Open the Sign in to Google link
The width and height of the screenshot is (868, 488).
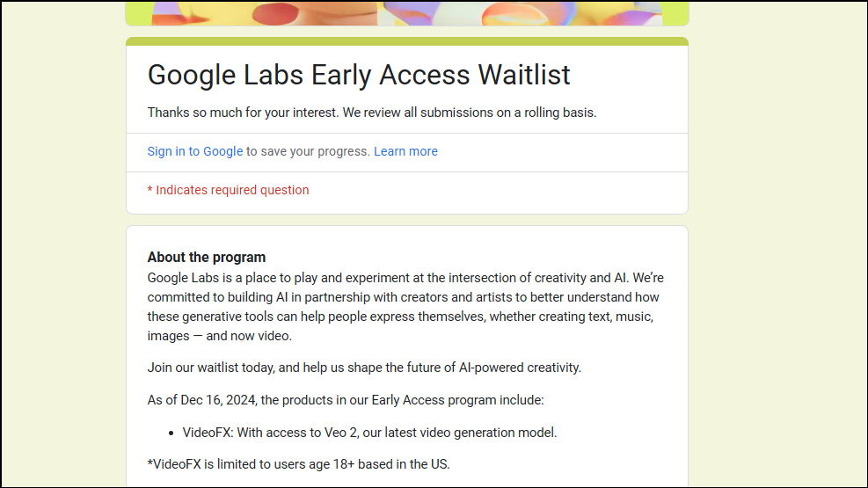[x=195, y=151]
